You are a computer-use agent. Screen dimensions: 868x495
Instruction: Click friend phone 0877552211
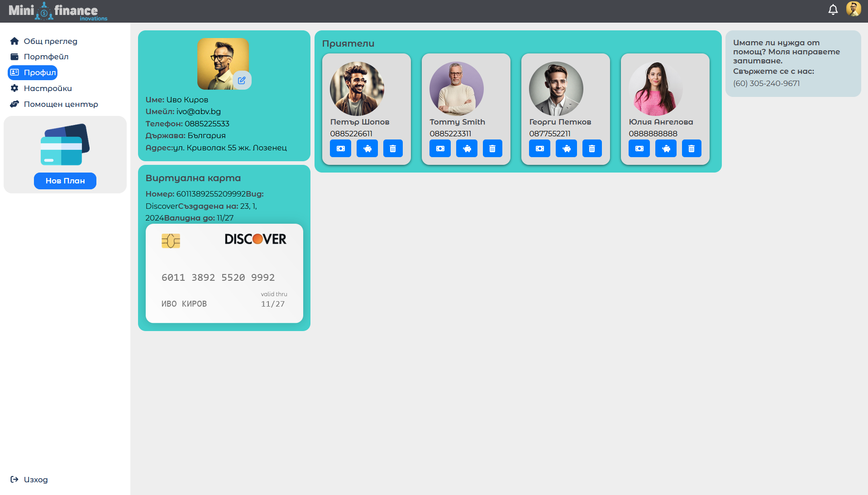pos(550,134)
